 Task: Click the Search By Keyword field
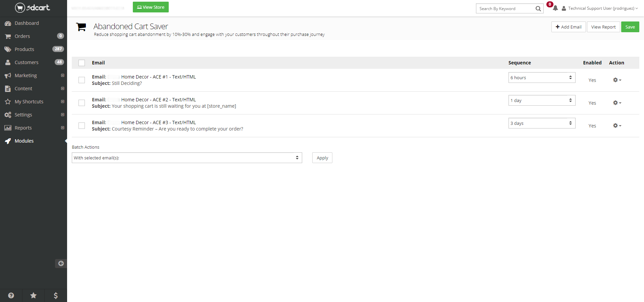pyautogui.click(x=505, y=9)
